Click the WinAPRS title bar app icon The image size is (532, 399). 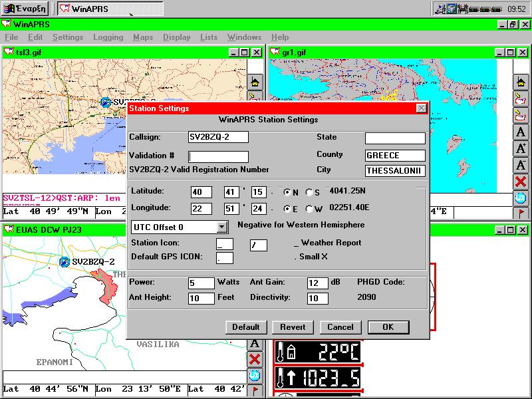pyautogui.click(x=7, y=24)
